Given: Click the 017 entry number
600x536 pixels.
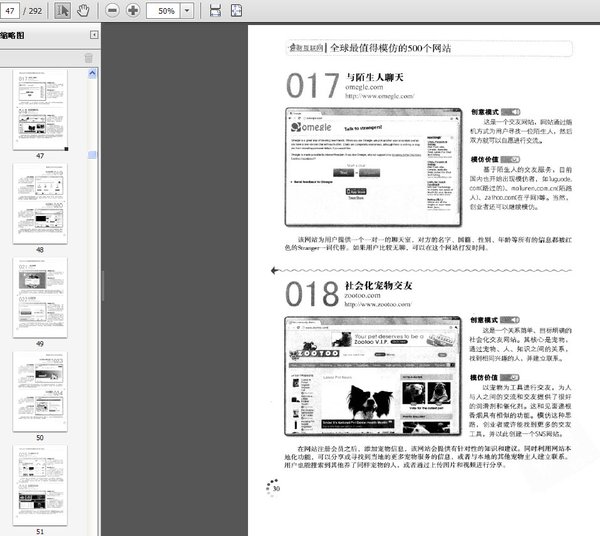Looking at the screenshot, I should (313, 86).
